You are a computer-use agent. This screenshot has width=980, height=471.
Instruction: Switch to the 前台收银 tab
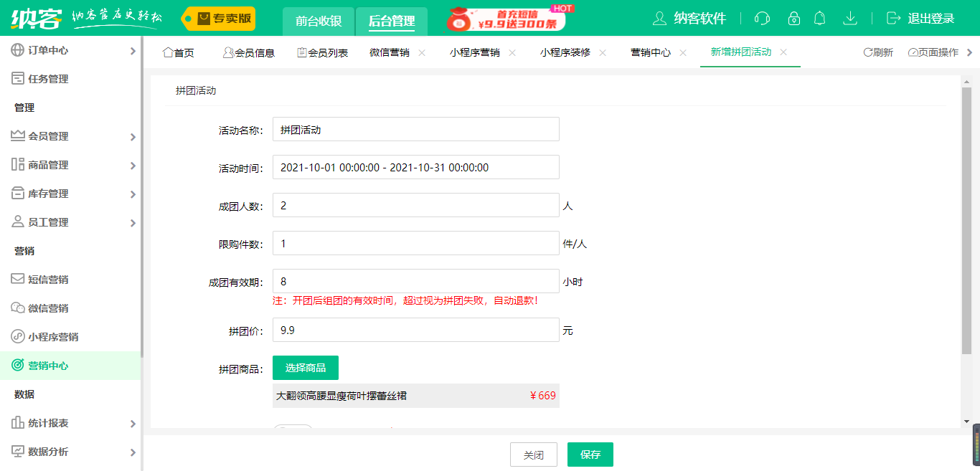319,21
